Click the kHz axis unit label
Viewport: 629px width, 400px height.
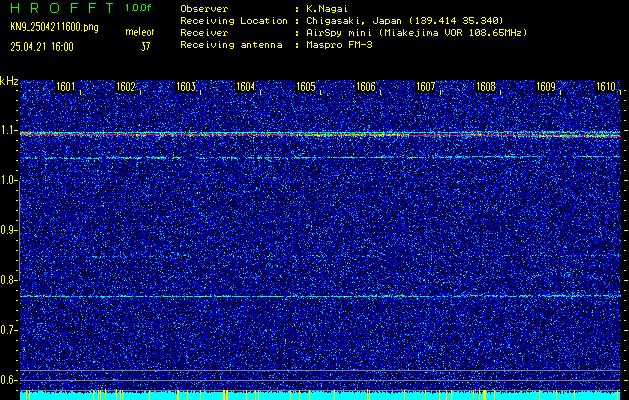[x=9, y=81]
